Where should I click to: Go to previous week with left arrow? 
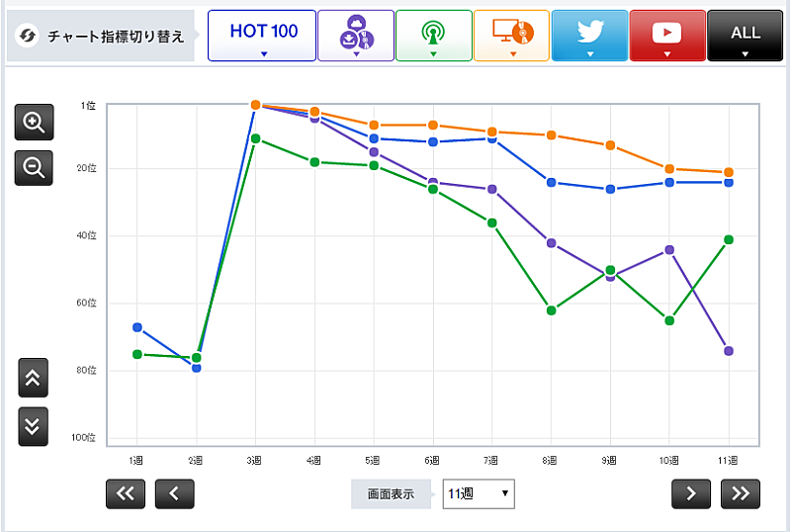174,494
